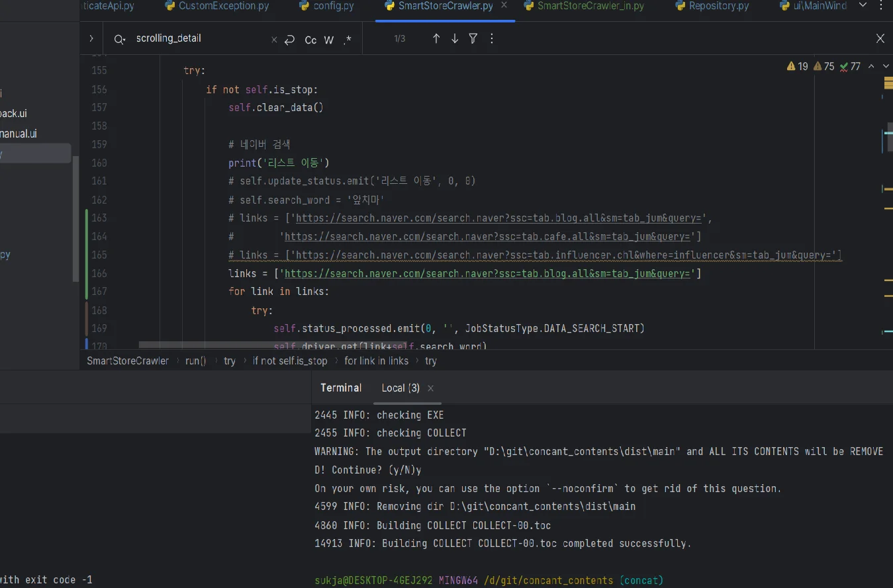
Task: Click the weak warning count 75
Action: (x=823, y=67)
